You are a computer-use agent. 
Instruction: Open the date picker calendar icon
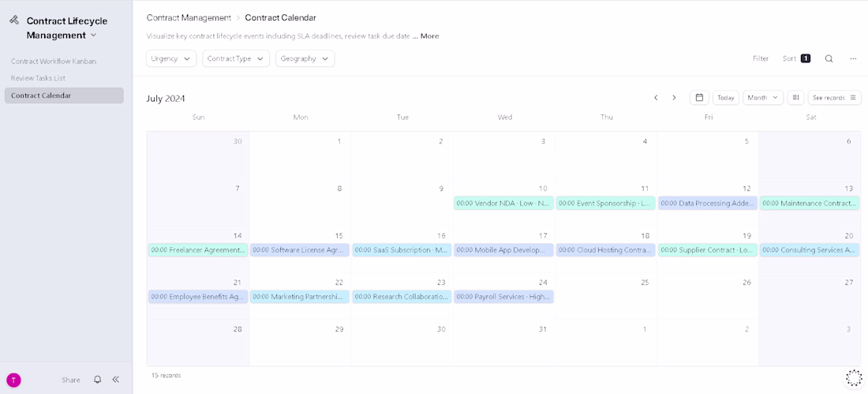tap(699, 98)
